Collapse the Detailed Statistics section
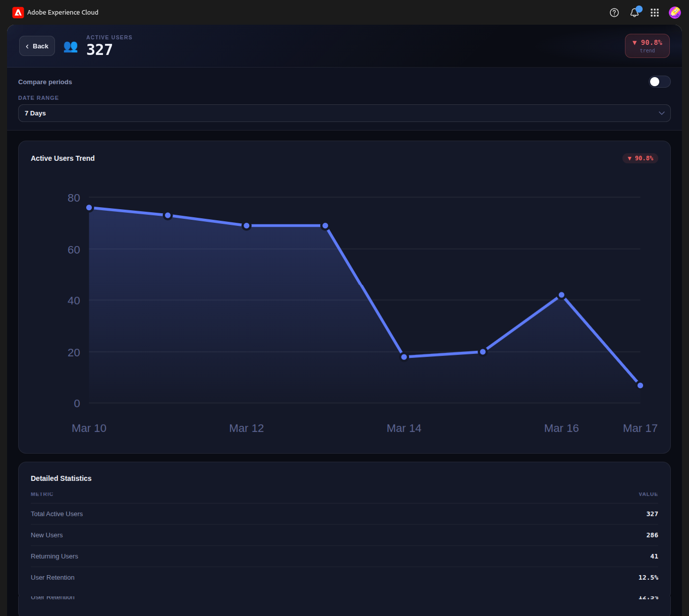Screen dimensions: 689x616 (61, 478)
